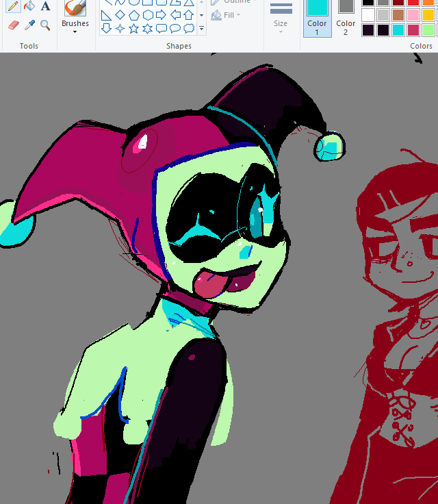Viewport: 438px width, 504px height.
Task: Pick the five-point star shape
Action: click(x=133, y=28)
